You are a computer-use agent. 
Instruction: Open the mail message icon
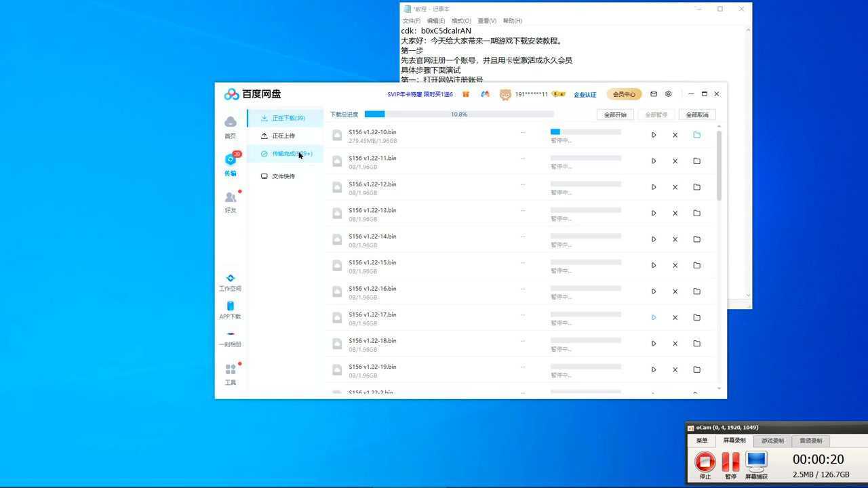[x=654, y=94]
